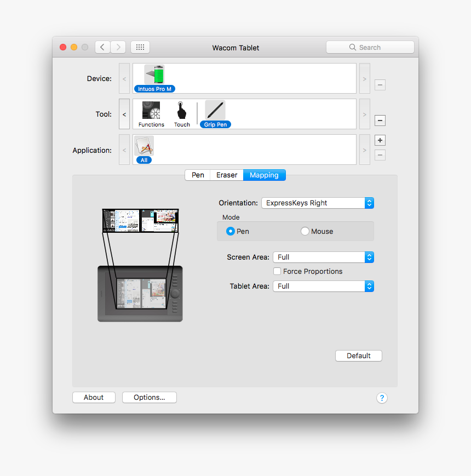This screenshot has width=471, height=476.
Task: Click the Default button
Action: point(358,355)
